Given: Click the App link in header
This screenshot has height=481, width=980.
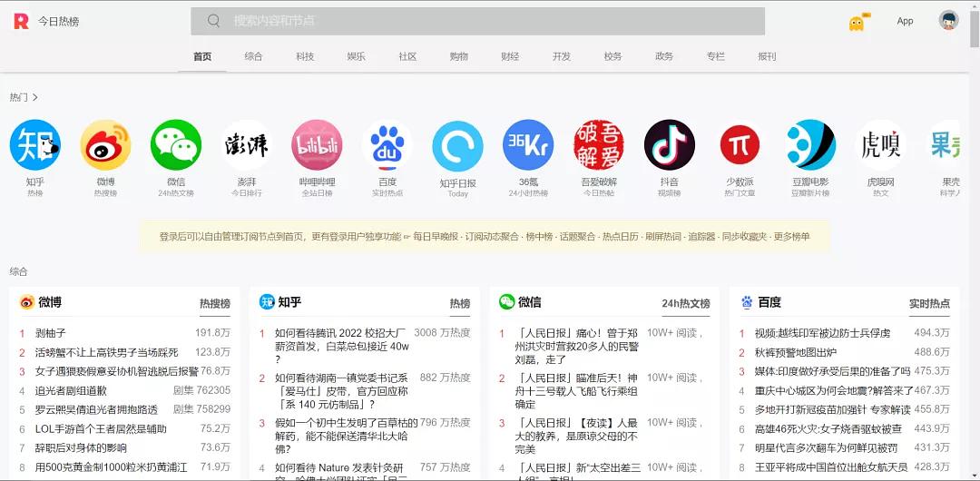Looking at the screenshot, I should click(x=905, y=21).
